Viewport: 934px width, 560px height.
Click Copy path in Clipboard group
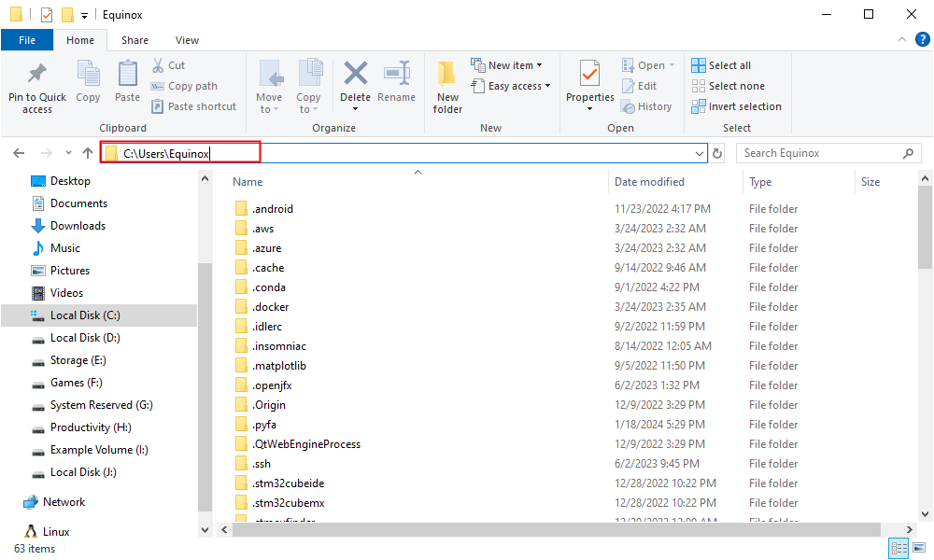(184, 86)
